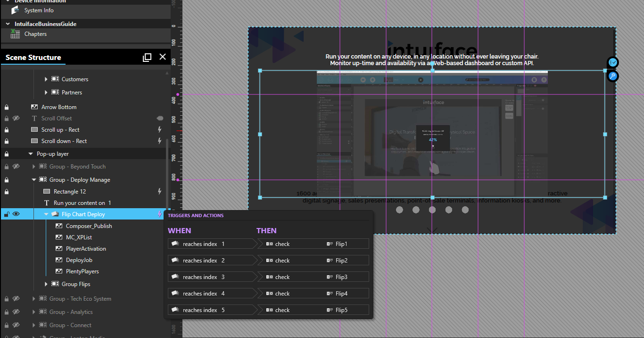Click the check action icon in index 3 row

click(269, 277)
